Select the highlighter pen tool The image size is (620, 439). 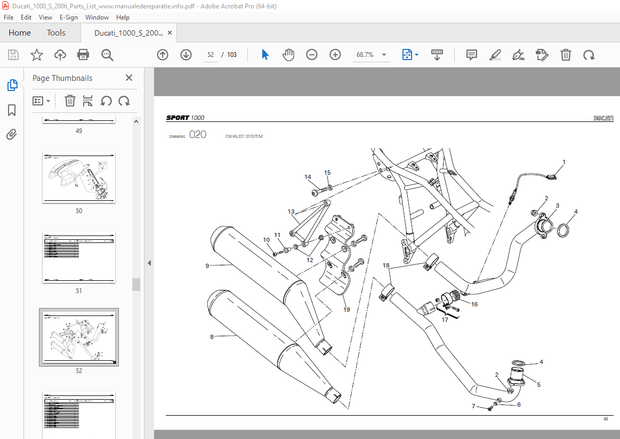click(495, 55)
